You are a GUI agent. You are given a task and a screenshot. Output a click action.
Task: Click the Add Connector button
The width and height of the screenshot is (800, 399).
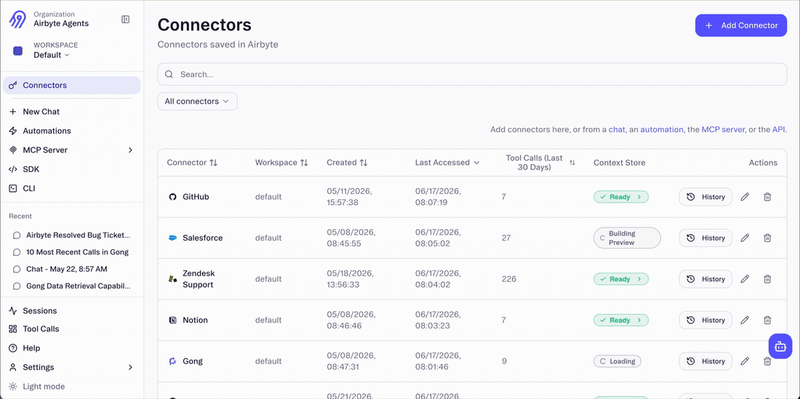741,26
